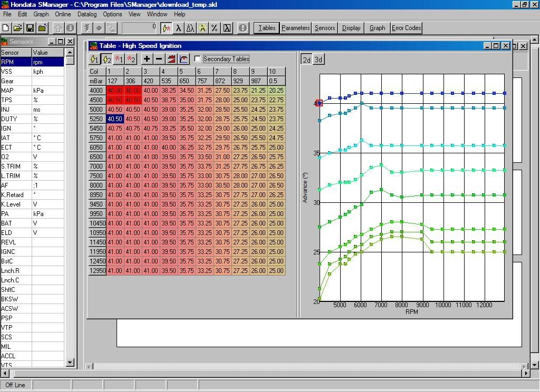The width and height of the screenshot is (540, 392).
Task: Switch the graph to 2d view
Action: point(306,60)
